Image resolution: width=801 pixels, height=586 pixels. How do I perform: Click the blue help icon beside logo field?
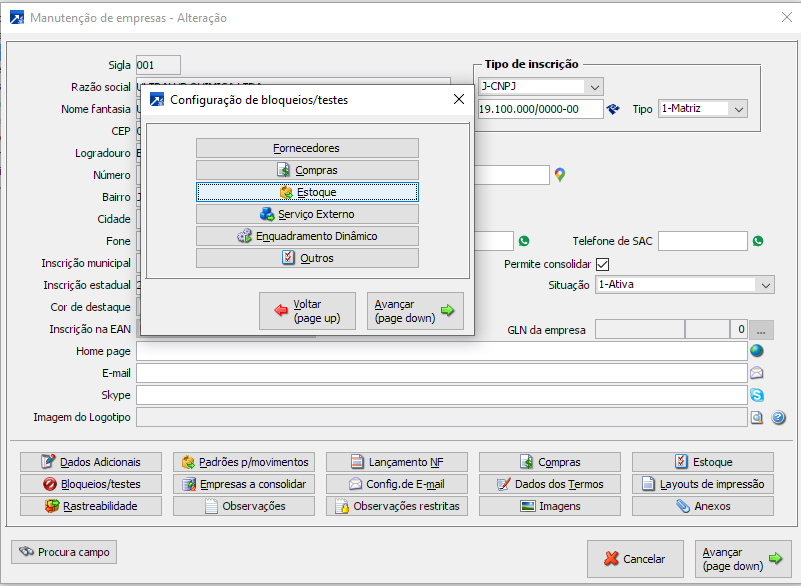pos(778,418)
